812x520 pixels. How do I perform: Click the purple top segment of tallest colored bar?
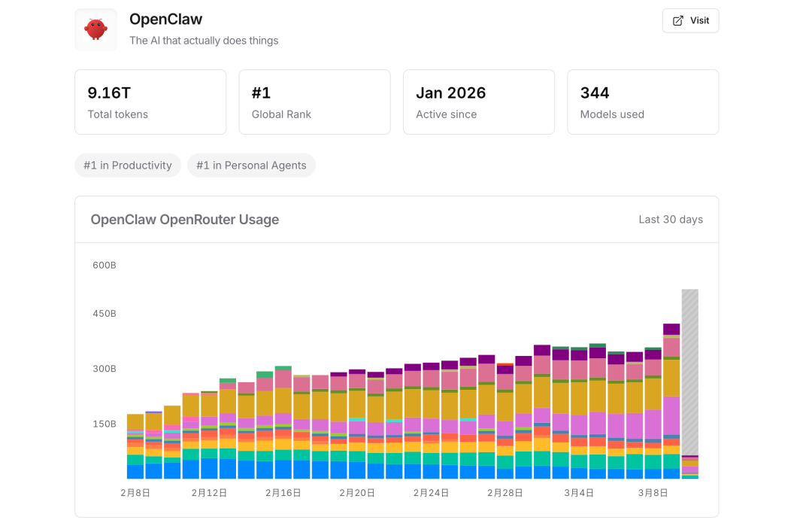[x=671, y=329]
